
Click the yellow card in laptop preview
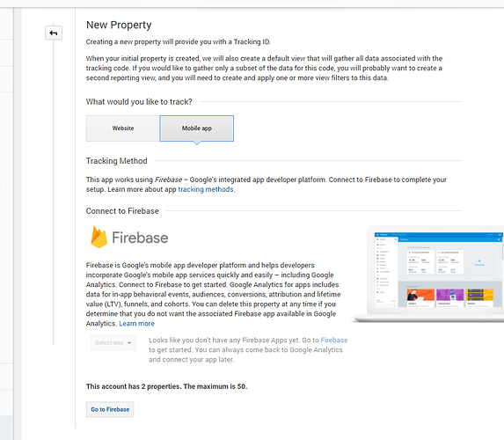tap(479, 295)
